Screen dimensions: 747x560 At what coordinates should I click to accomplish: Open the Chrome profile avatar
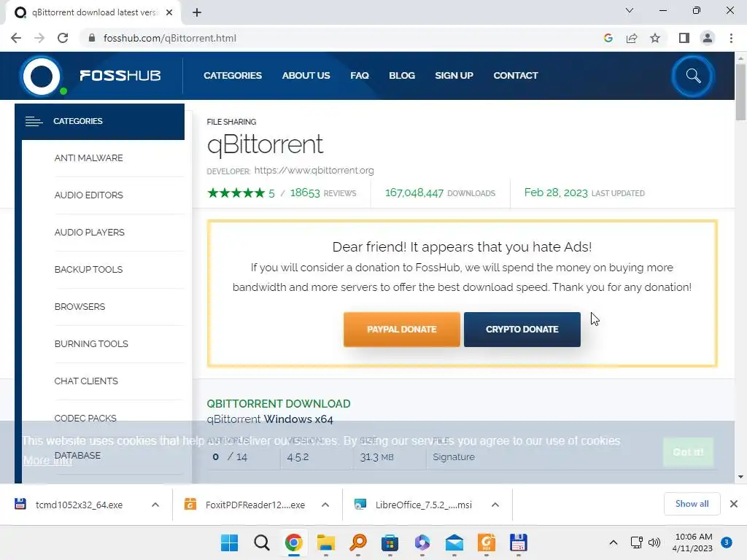(708, 38)
